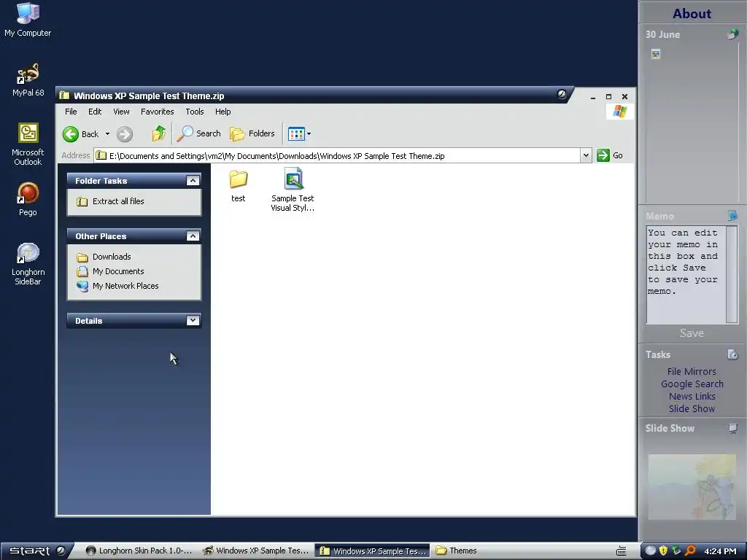Screen dimensions: 747x560
Task: Click the slide show thumbnail image
Action: (x=692, y=486)
